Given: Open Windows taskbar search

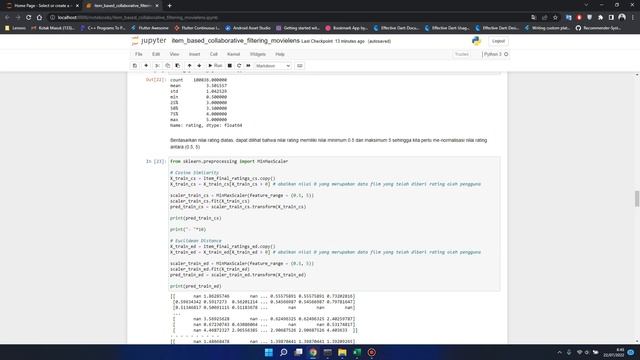Looking at the screenshot, I should pyautogui.click(x=284, y=352).
